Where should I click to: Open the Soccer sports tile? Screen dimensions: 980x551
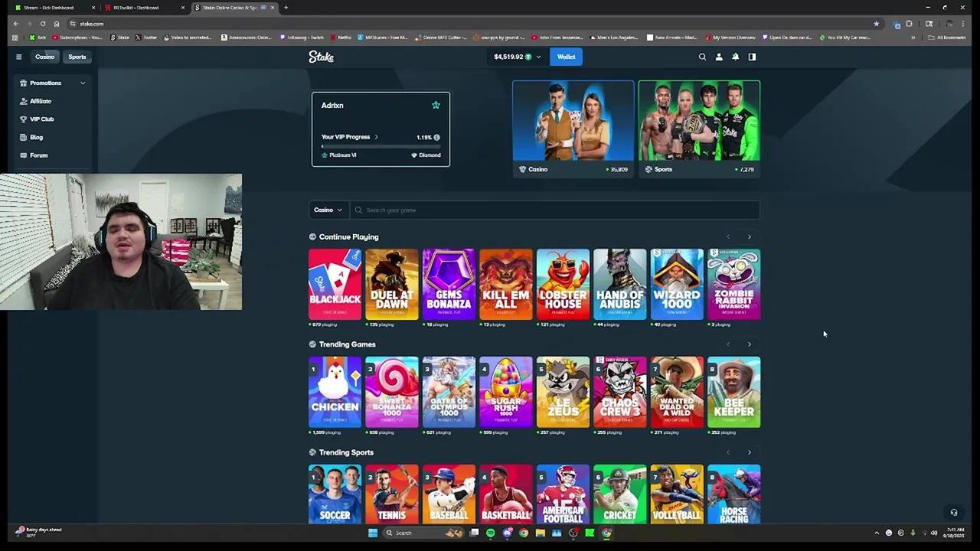tap(335, 494)
